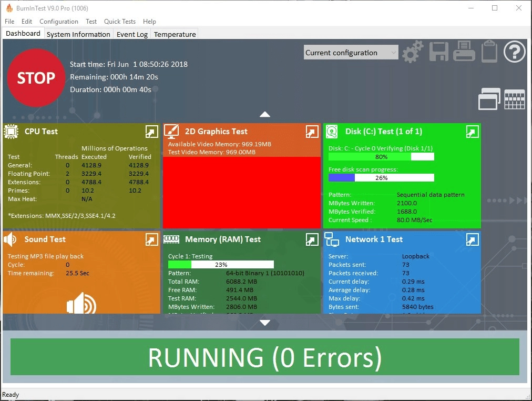Click the BurnInTest flame title icon
Screen dimensions: 532x401
[x=9, y=8]
